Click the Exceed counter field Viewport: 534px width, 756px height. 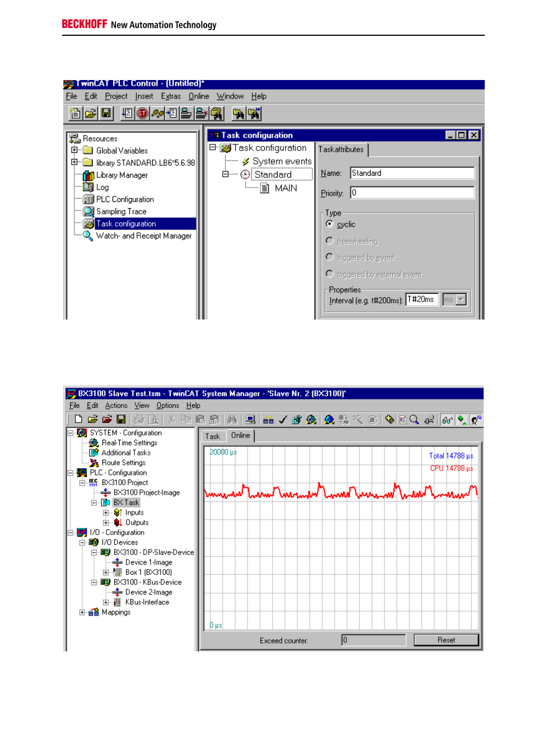tap(373, 640)
